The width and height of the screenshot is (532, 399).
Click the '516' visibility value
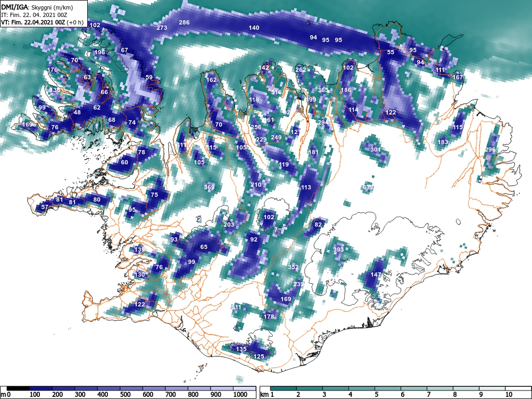tap(276, 92)
